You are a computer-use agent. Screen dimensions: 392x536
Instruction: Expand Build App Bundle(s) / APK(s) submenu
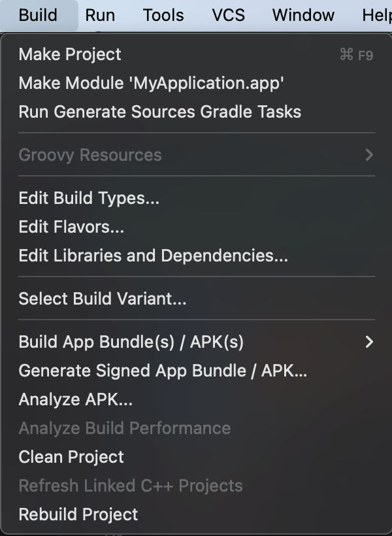tap(196, 341)
